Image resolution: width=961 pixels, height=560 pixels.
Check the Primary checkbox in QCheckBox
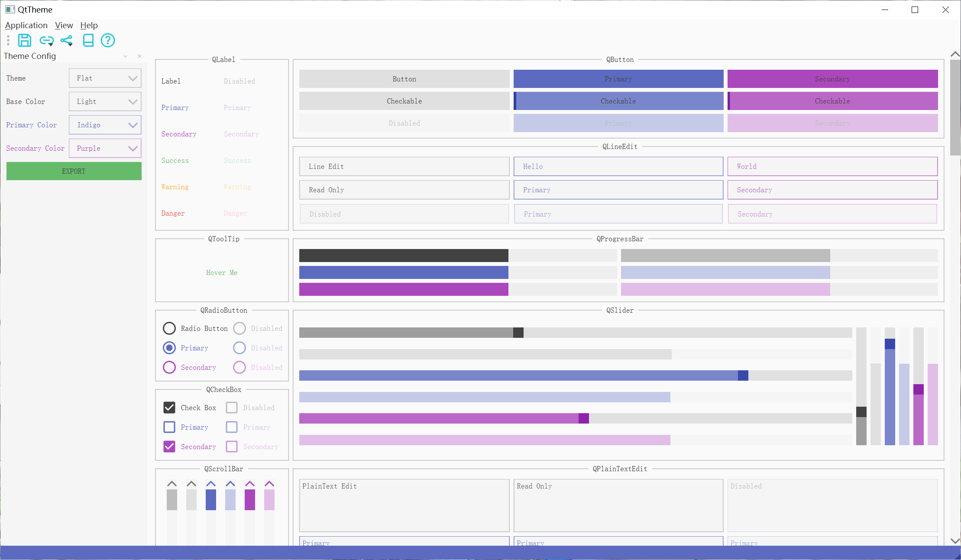point(169,427)
